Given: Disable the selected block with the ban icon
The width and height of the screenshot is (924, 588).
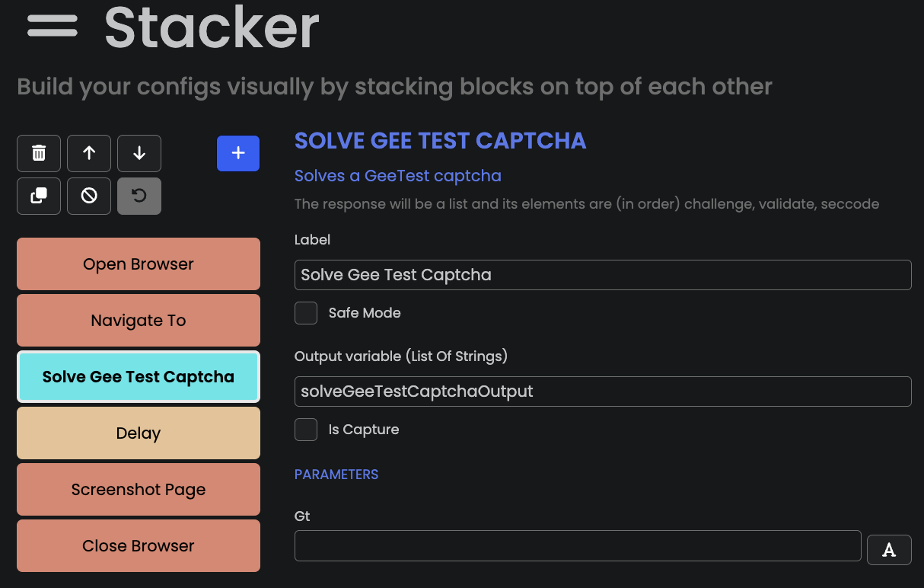Looking at the screenshot, I should tap(89, 196).
